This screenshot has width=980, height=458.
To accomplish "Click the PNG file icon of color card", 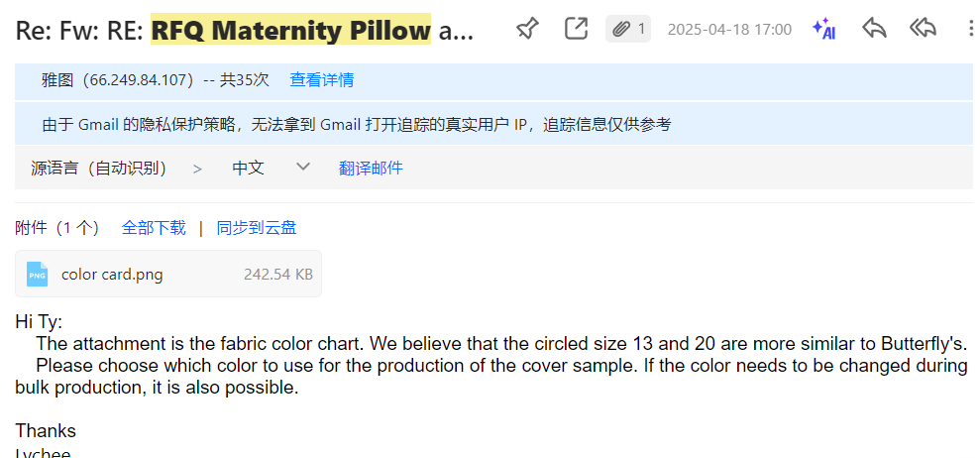I will [x=37, y=274].
